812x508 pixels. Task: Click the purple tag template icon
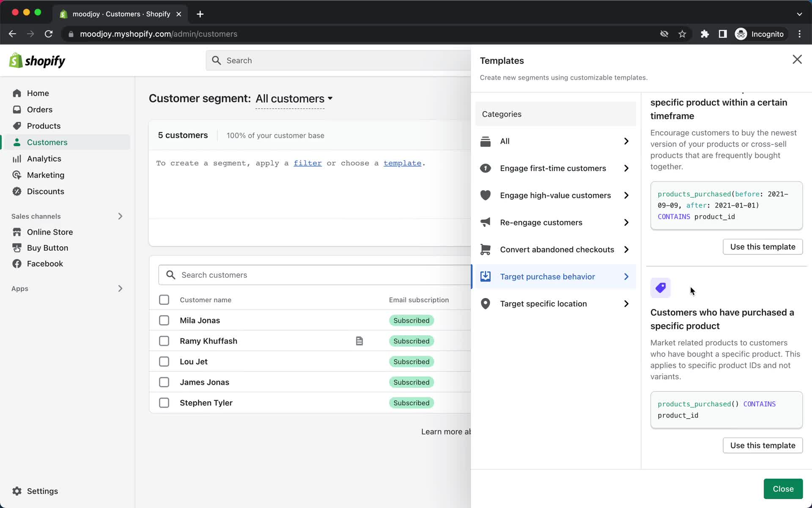[x=660, y=288]
